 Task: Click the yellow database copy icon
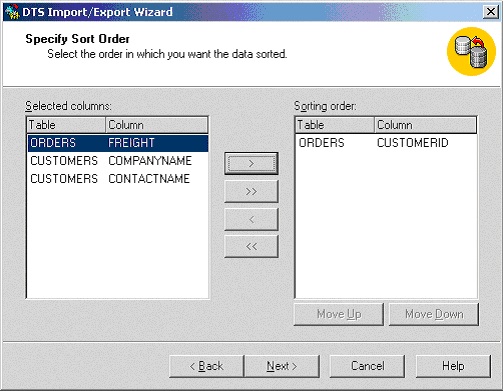pyautogui.click(x=471, y=51)
